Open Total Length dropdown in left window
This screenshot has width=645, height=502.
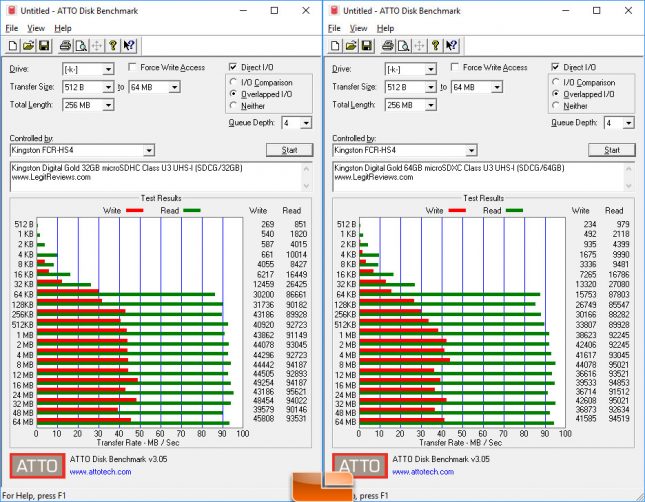pos(108,105)
